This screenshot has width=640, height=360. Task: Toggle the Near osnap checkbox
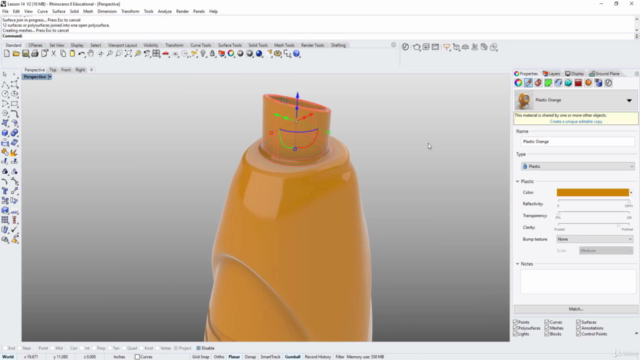(21, 348)
